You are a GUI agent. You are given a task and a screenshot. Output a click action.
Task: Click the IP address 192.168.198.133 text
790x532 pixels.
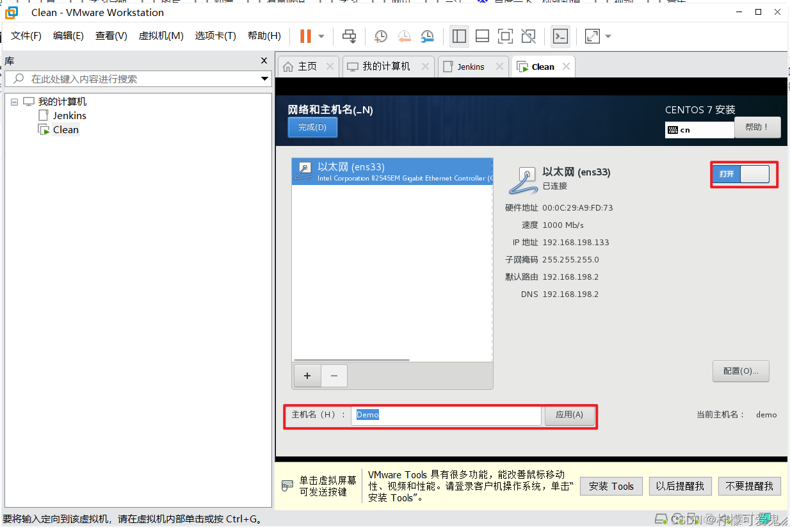(x=576, y=243)
